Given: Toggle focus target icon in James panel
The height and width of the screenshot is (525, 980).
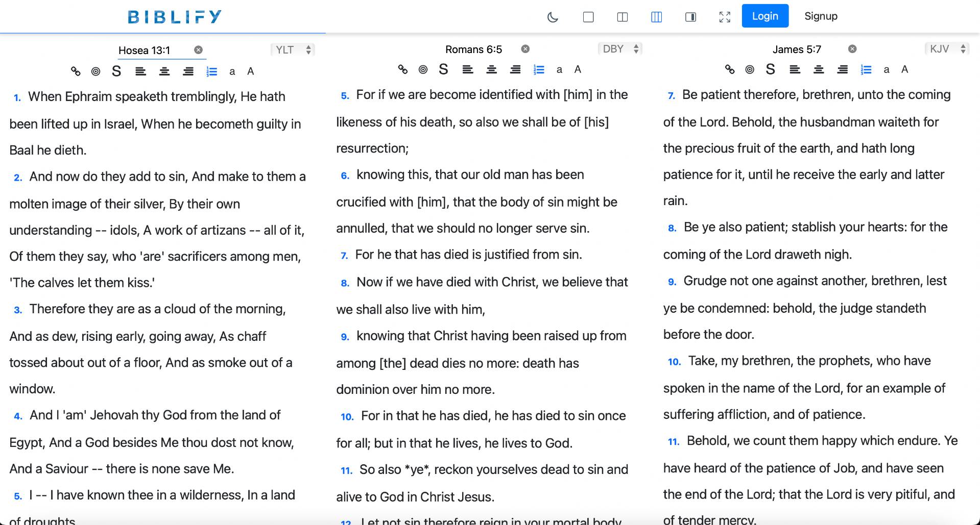Looking at the screenshot, I should pos(750,69).
